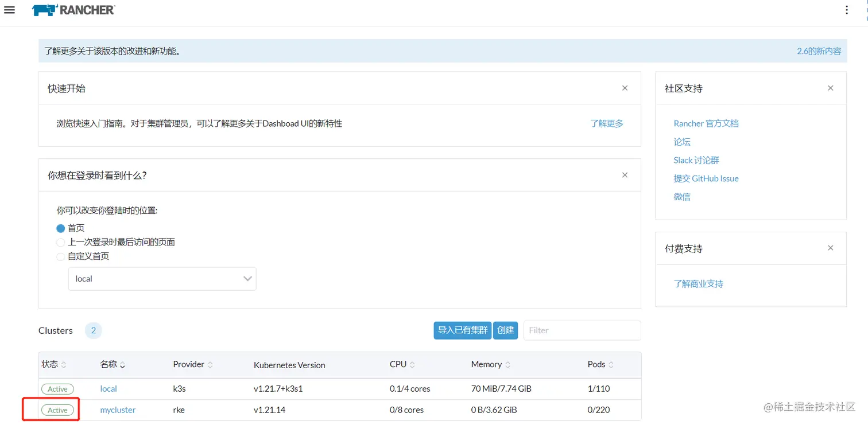Close the 快速开始 panel
868x425 pixels.
coord(625,88)
